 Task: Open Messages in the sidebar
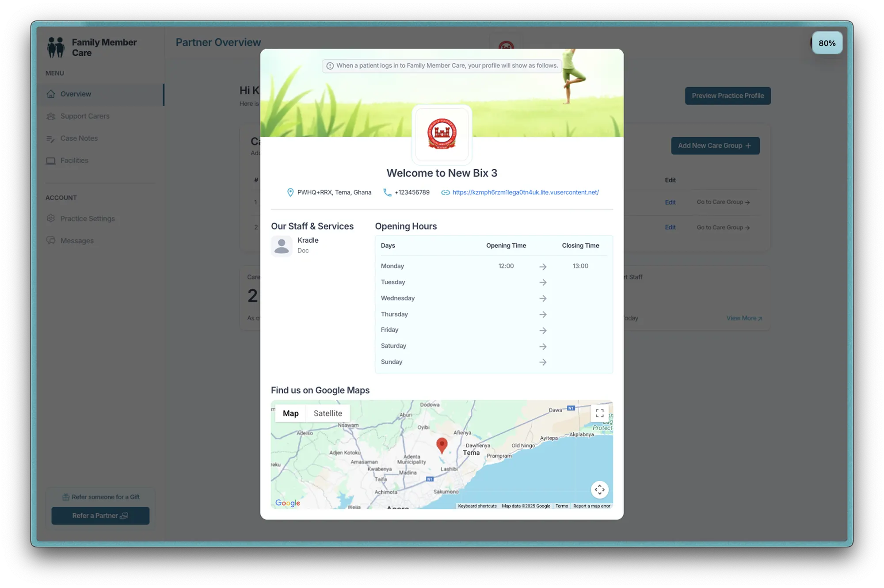coord(77,241)
